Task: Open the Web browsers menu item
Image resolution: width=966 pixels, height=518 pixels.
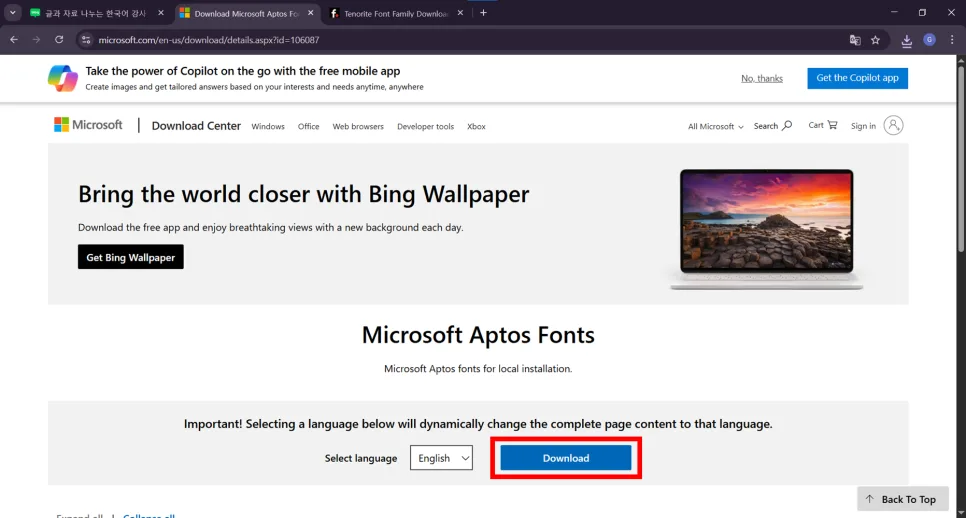Action: pos(358,126)
